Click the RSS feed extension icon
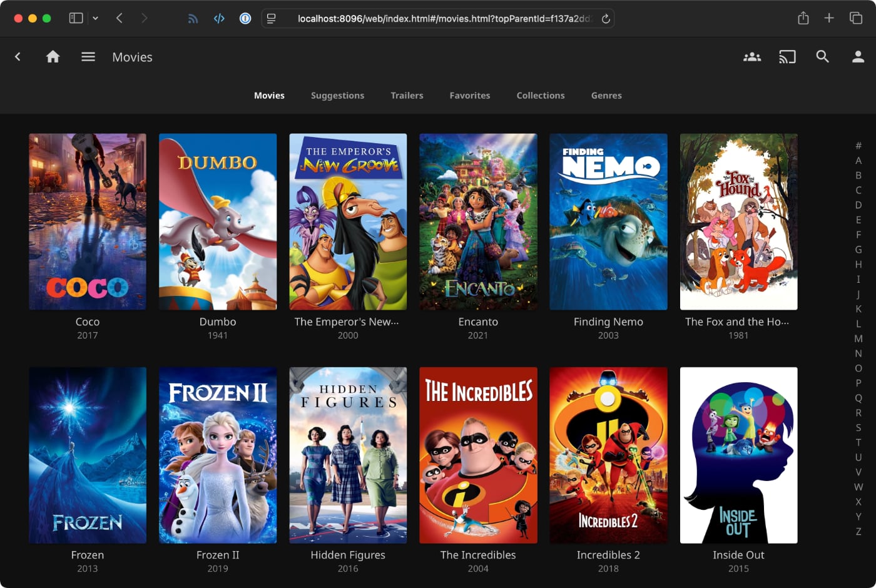The width and height of the screenshot is (876, 588). [193, 19]
